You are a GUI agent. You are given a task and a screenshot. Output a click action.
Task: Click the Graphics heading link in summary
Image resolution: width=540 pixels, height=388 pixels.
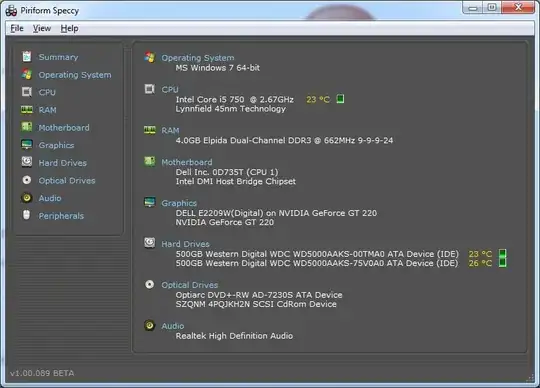click(179, 203)
